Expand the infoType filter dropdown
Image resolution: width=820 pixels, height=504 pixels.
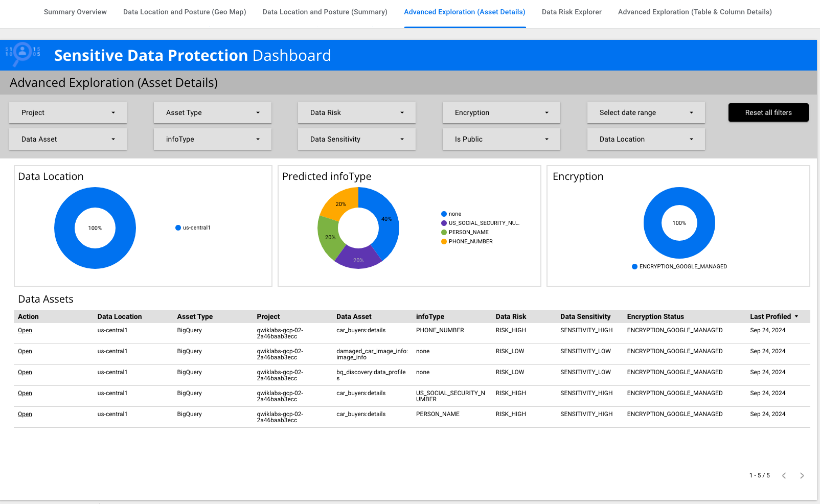[213, 139]
